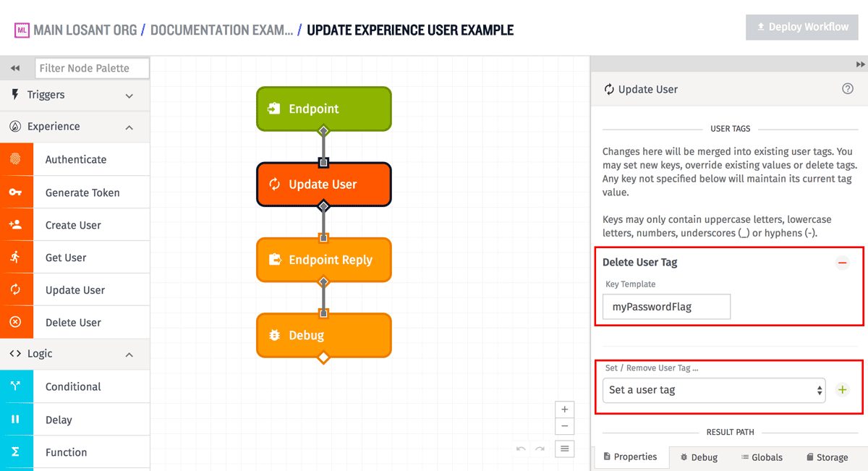Click the Debug node's bottom output diamond
868x471 pixels.
(323, 357)
